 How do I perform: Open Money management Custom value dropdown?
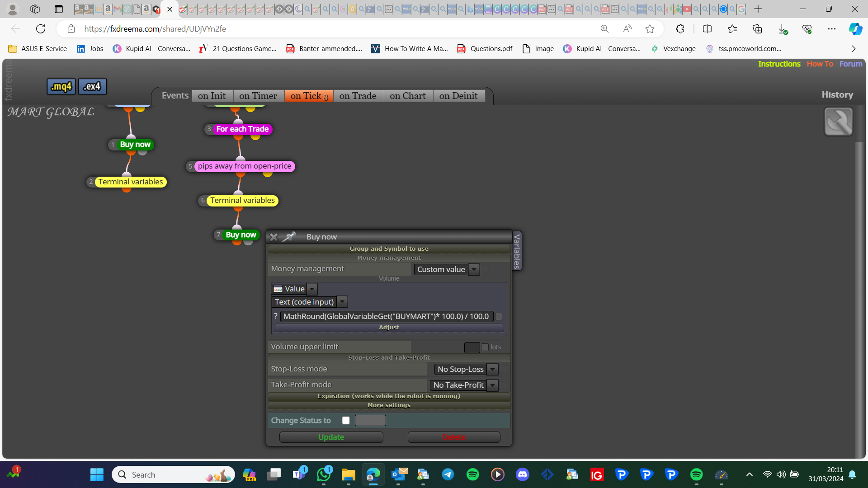446,269
